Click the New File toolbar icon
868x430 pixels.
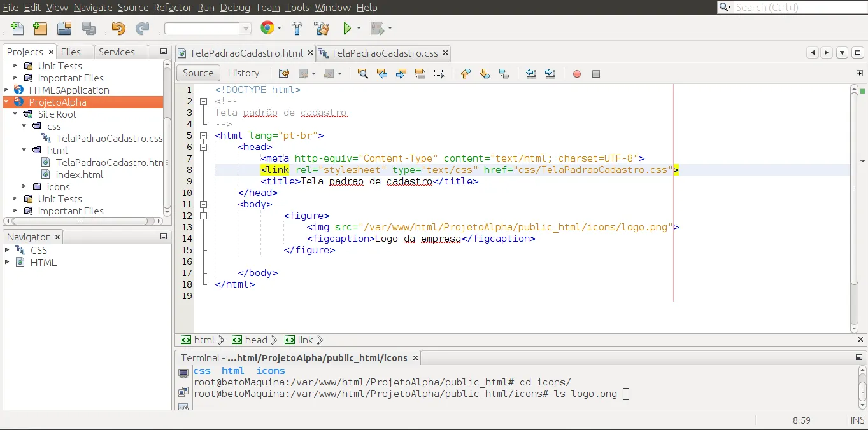point(17,28)
